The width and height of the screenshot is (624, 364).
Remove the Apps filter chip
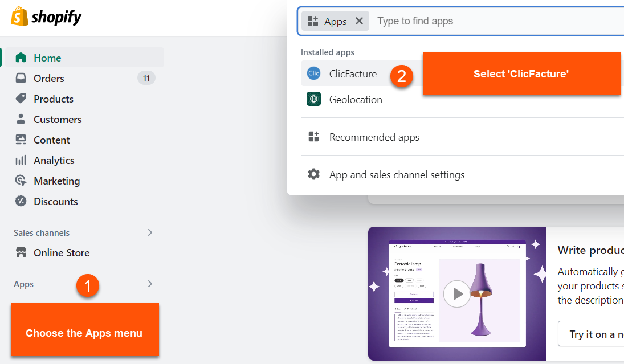tap(359, 21)
